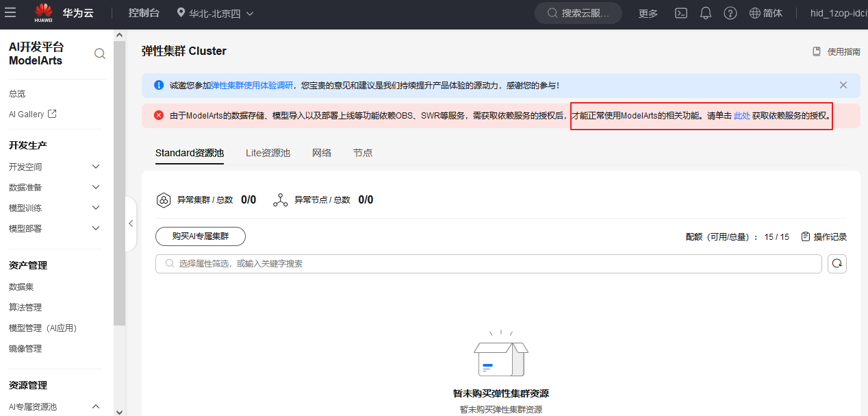Switch to the 网络 tab
The height and width of the screenshot is (416, 868).
322,153
